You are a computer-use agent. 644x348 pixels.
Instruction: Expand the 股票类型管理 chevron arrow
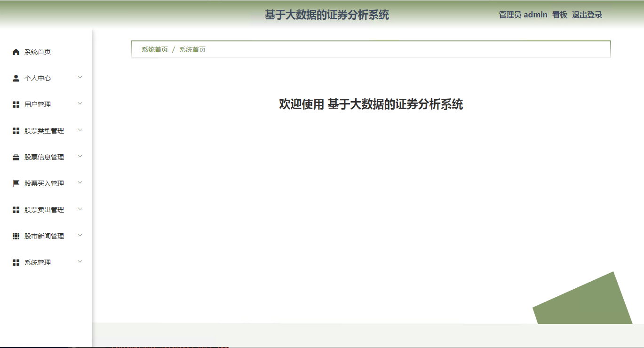pyautogui.click(x=80, y=130)
